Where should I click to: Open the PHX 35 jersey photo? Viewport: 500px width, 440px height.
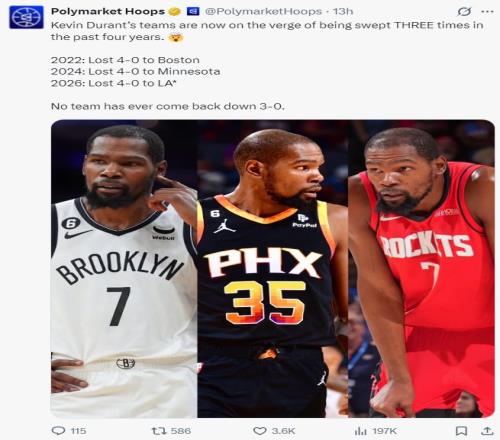(x=273, y=269)
